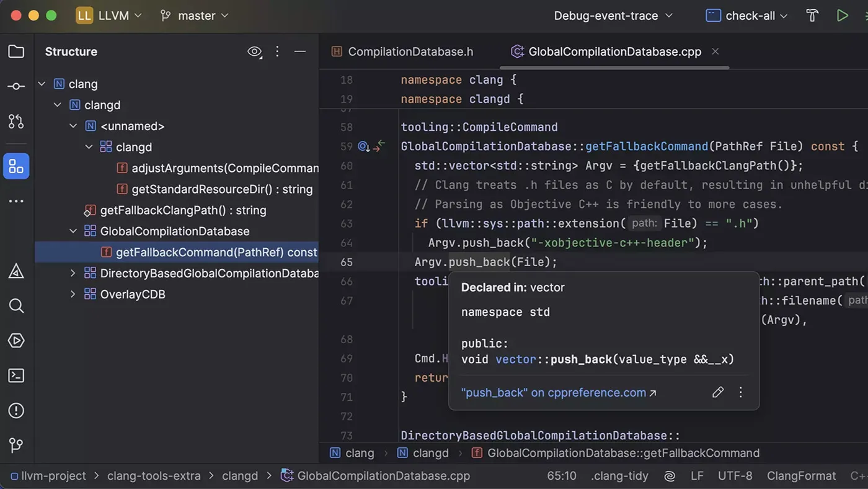Hide the Structure panel with the minus button

click(x=300, y=52)
